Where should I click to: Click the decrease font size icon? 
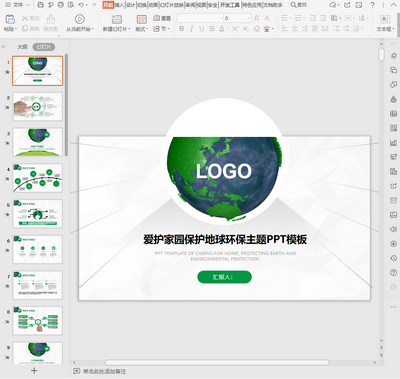[x=267, y=18]
